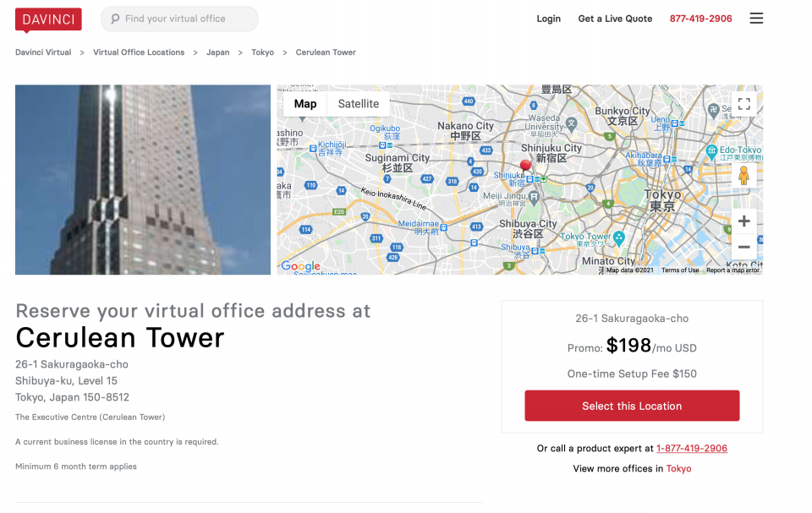Focus the Find your virtual office field
This screenshot has height=513, width=812.
point(179,19)
